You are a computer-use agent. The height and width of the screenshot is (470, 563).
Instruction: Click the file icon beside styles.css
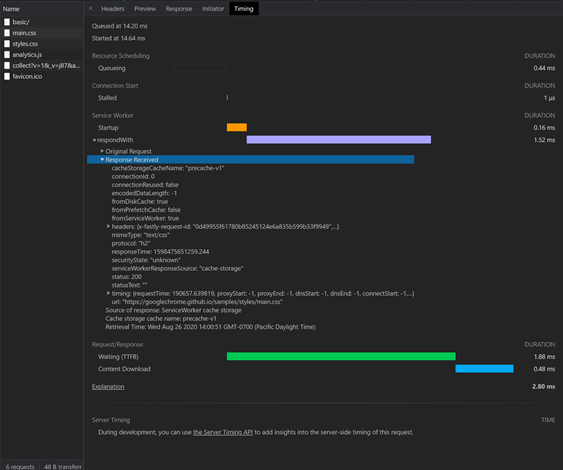[x=7, y=44]
